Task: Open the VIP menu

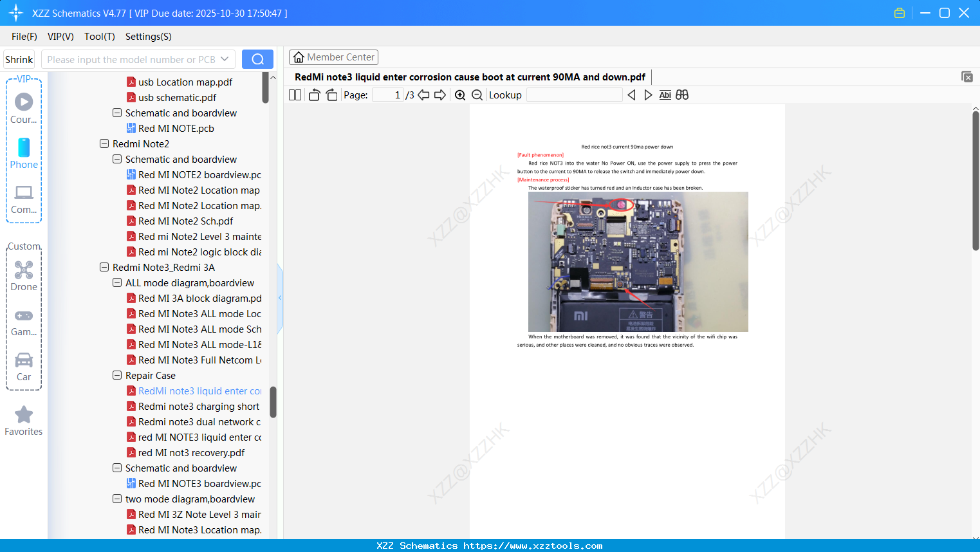Action: click(x=60, y=37)
